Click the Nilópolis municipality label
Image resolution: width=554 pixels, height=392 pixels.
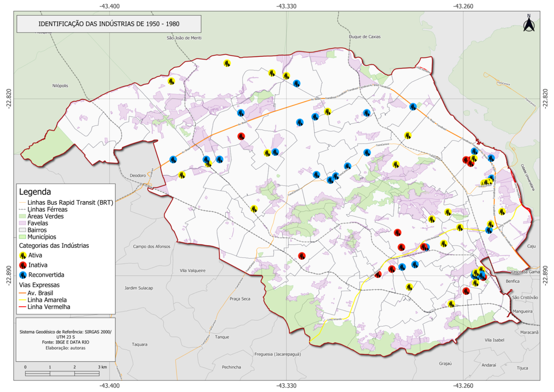(x=60, y=86)
